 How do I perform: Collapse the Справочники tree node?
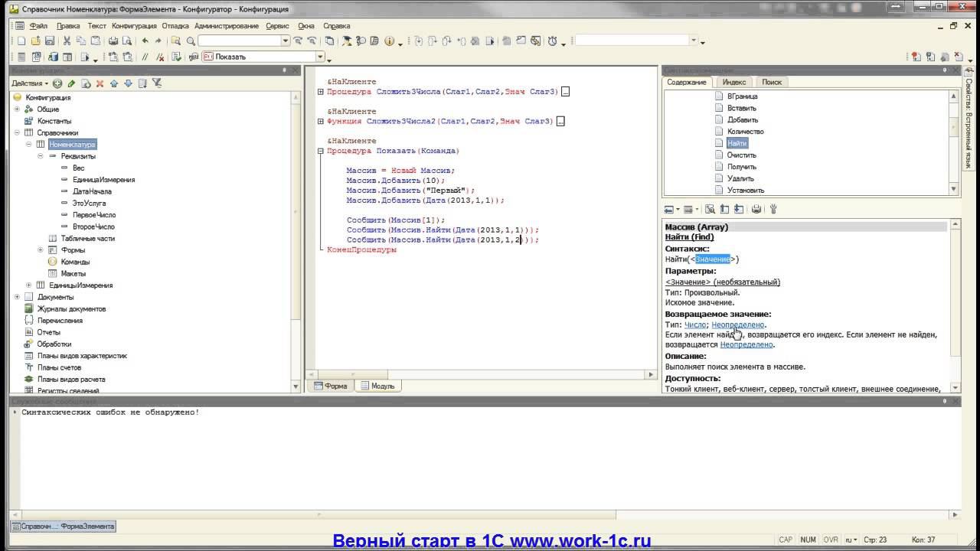[x=18, y=132]
